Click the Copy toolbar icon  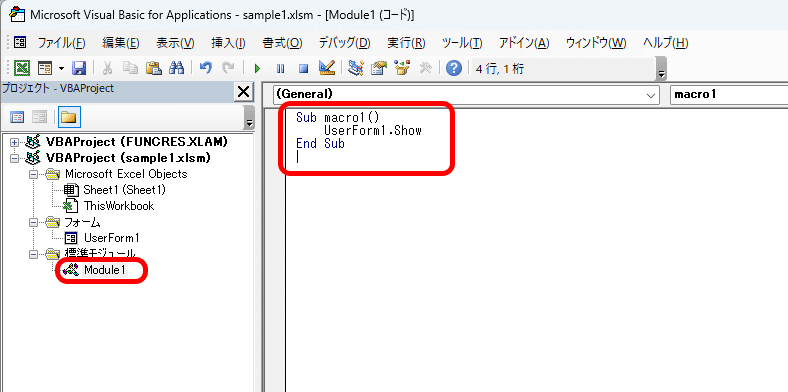(130, 68)
